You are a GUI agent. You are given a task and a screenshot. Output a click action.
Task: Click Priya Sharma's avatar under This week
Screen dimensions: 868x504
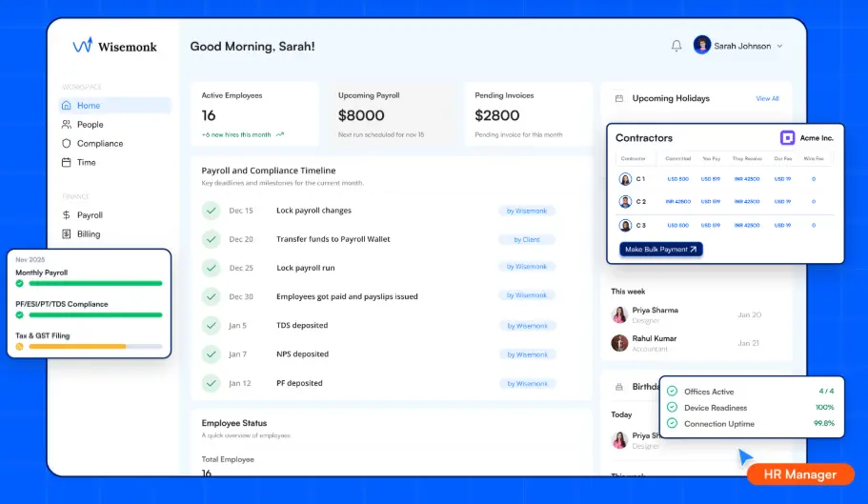click(619, 314)
